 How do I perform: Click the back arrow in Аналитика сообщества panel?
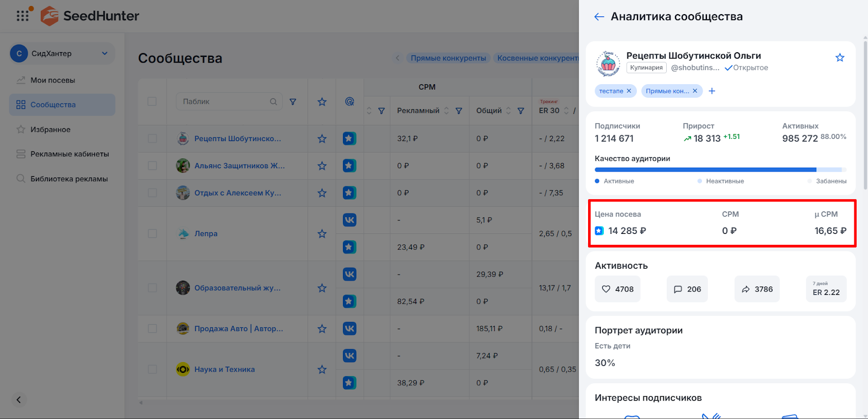pos(599,17)
